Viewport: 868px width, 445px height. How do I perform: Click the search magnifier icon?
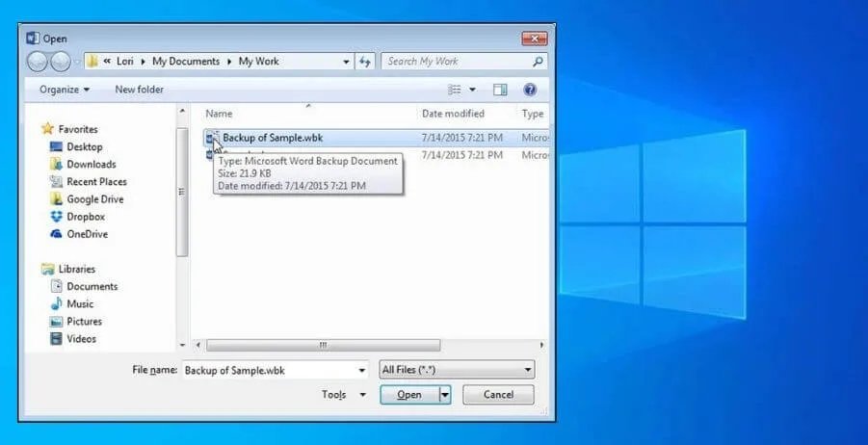pyautogui.click(x=538, y=62)
